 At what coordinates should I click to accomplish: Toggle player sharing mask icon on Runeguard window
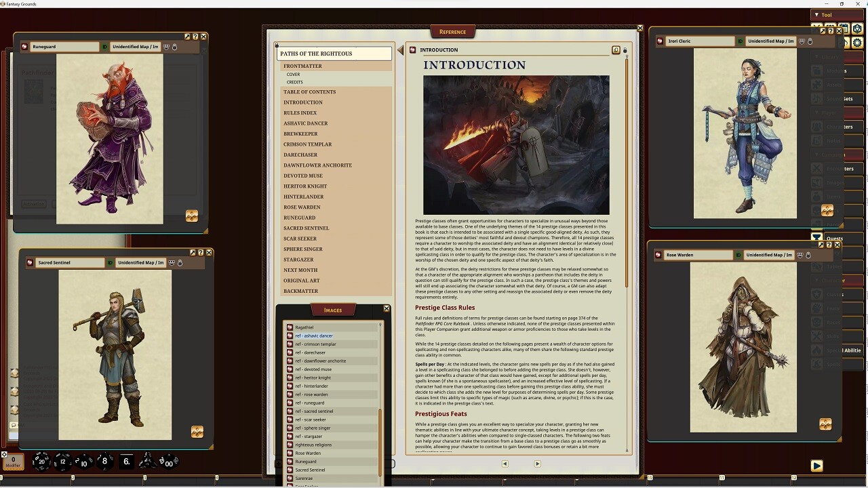[x=166, y=47]
